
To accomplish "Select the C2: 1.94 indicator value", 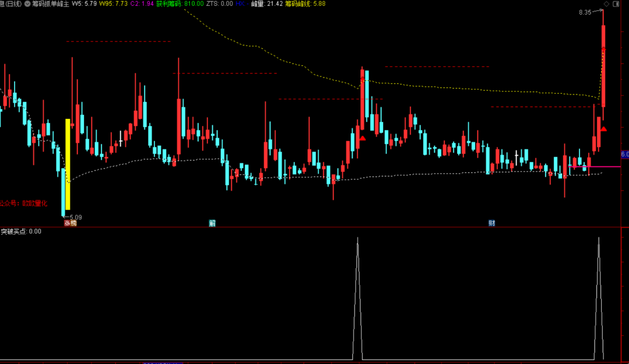I will (142, 3).
